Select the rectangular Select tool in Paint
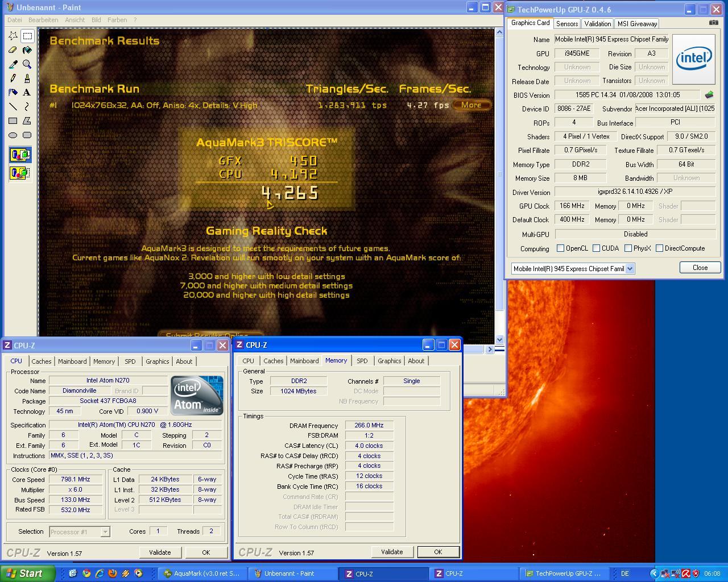The image size is (728, 582). click(x=27, y=36)
